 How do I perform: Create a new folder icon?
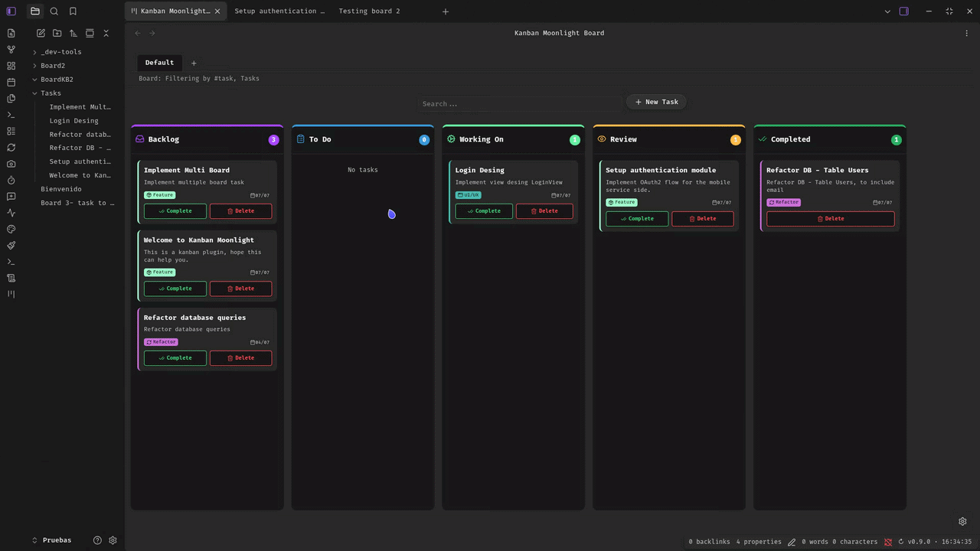pos(57,33)
